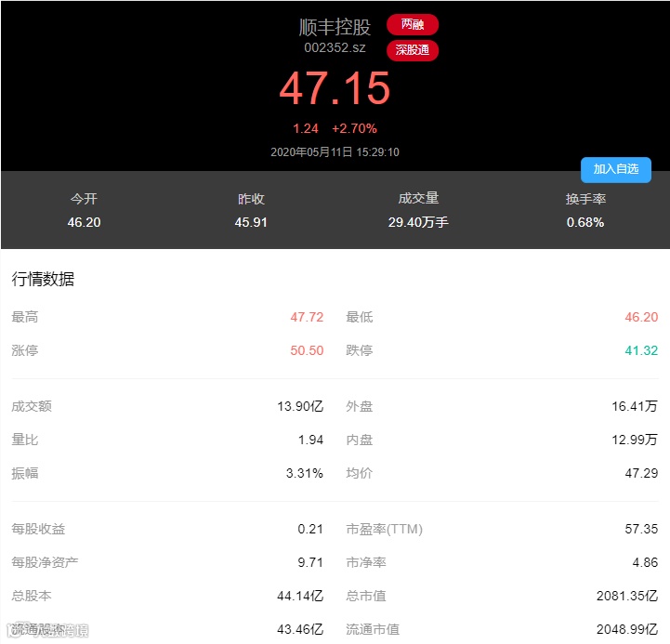Image resolution: width=670 pixels, height=644 pixels.
Task: Click the float shares 43.46亿
Action: point(300,629)
